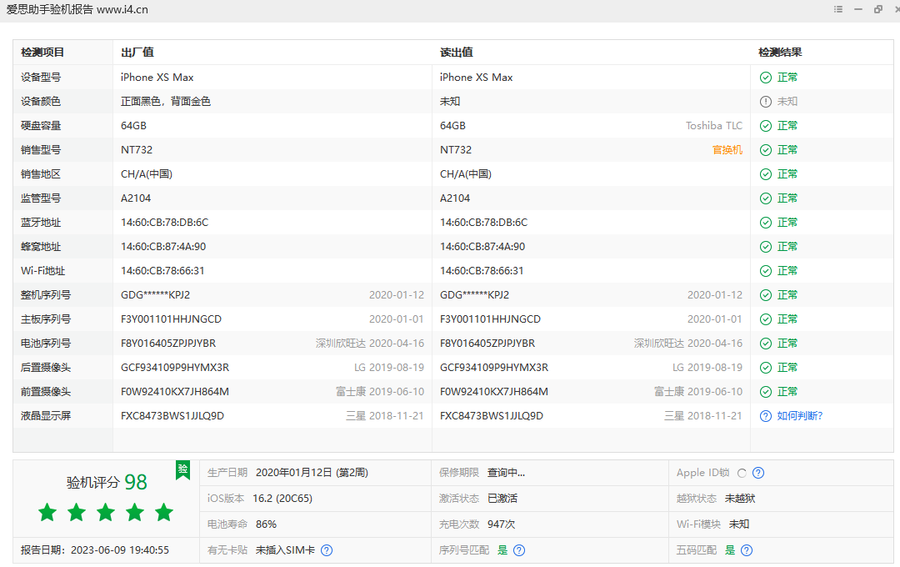Click the help icon next to 五码匹配
This screenshot has height=567, width=900.
coord(746,550)
